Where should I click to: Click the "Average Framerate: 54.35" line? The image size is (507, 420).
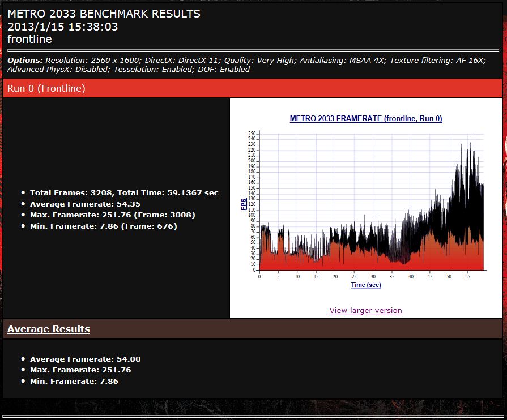[86, 204]
